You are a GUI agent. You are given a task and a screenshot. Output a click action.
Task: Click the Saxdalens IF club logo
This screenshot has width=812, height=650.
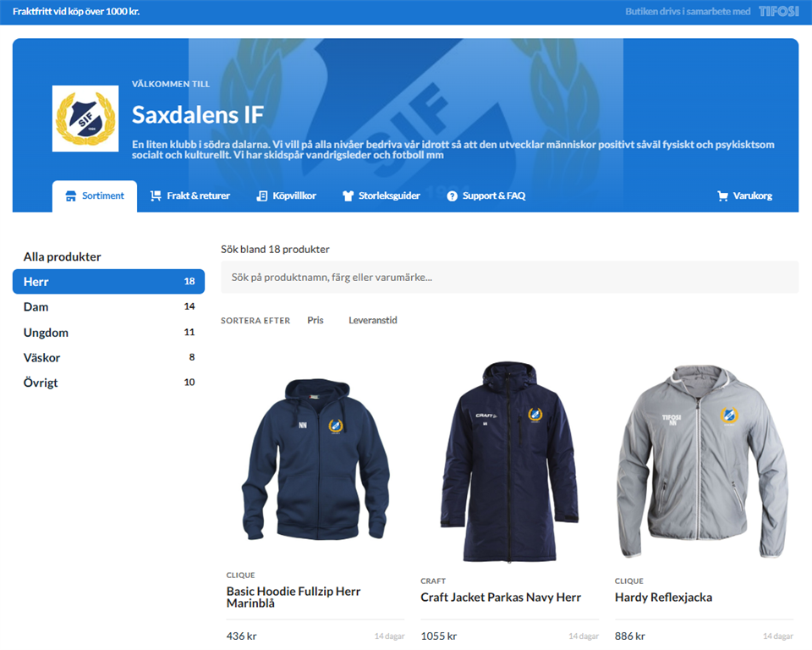tap(85, 118)
